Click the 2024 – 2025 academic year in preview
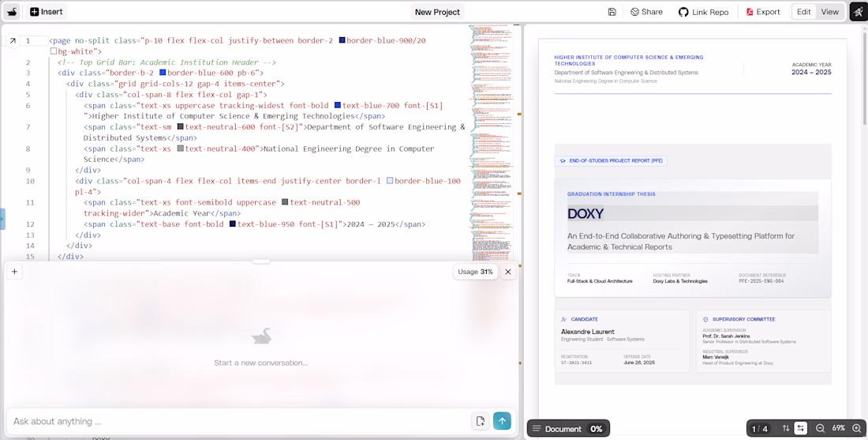This screenshot has height=440, width=868. (x=811, y=72)
